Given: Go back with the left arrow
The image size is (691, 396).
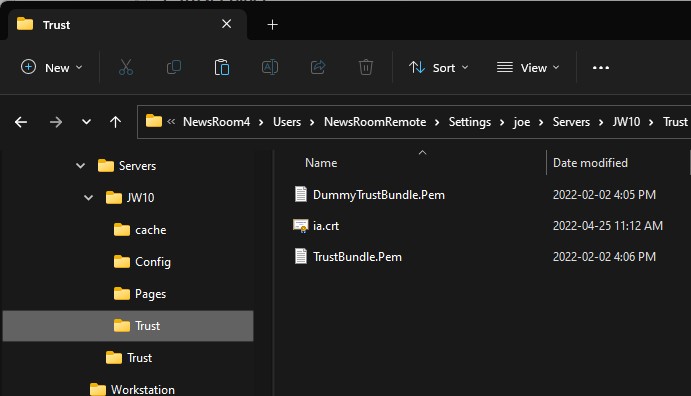Looking at the screenshot, I should pos(21,122).
